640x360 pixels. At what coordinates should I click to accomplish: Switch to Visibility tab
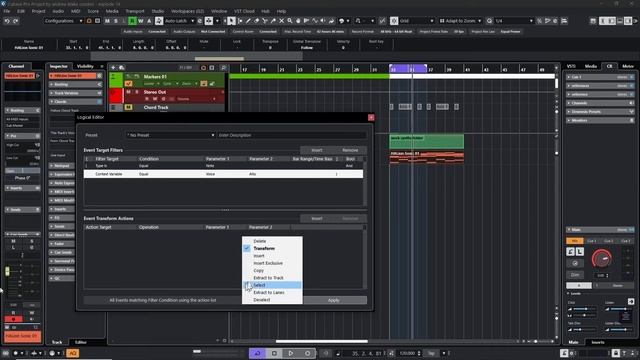(85, 66)
